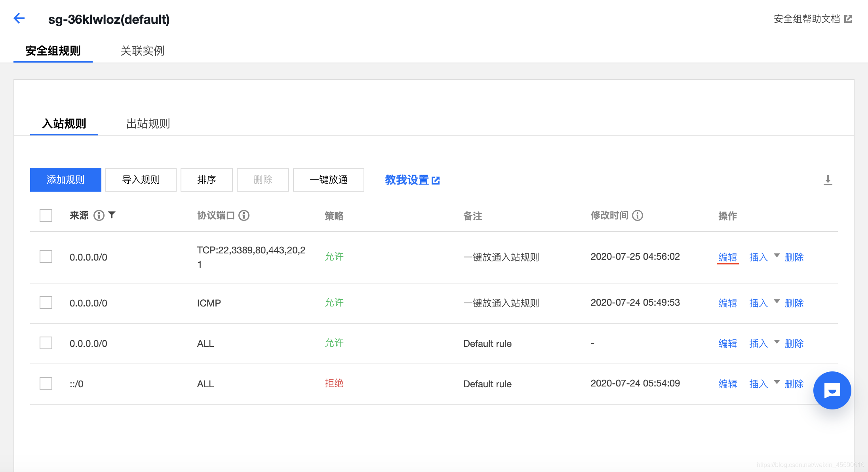The height and width of the screenshot is (472, 868).
Task: Open the filter funnel beside 来源
Action: (112, 215)
